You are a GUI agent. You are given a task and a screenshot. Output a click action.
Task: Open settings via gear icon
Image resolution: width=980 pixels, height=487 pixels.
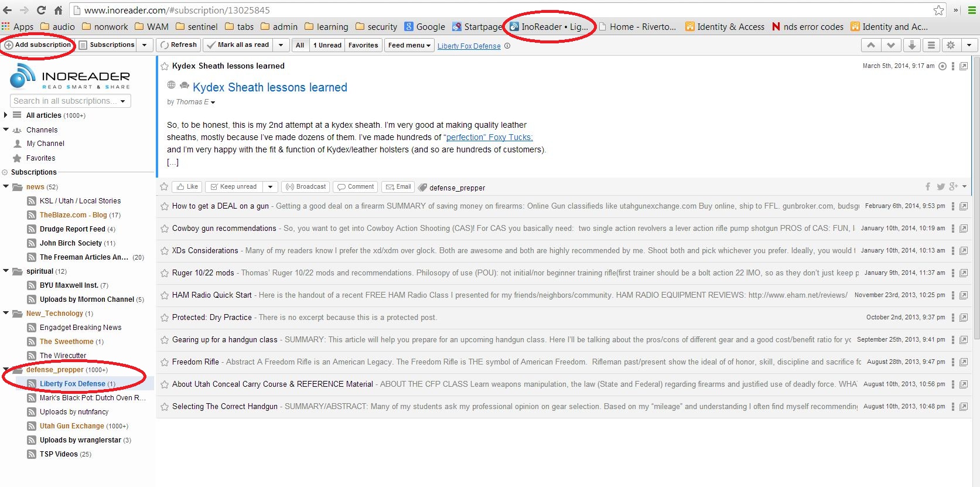point(951,45)
